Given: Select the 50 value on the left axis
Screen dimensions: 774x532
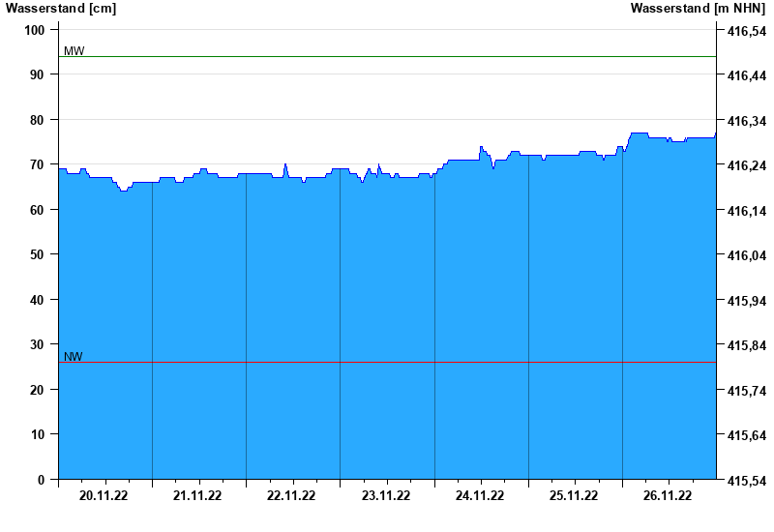Looking at the screenshot, I should click(x=38, y=254).
